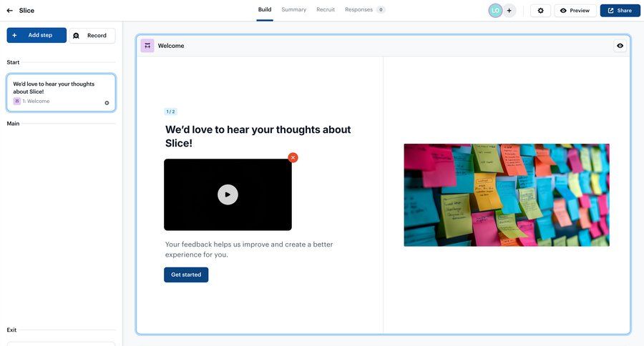The image size is (644, 346).
Task: Click the Add step button
Action: coord(36,35)
